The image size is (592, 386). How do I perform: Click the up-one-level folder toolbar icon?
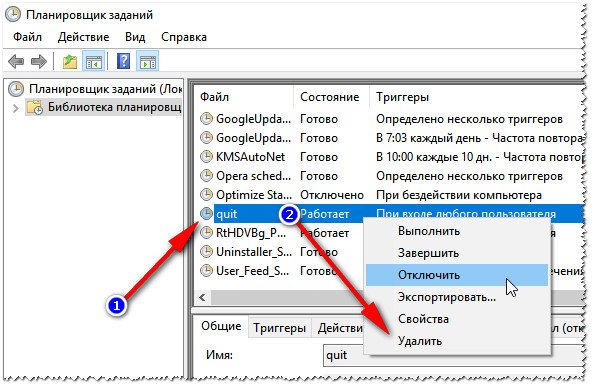[69, 61]
